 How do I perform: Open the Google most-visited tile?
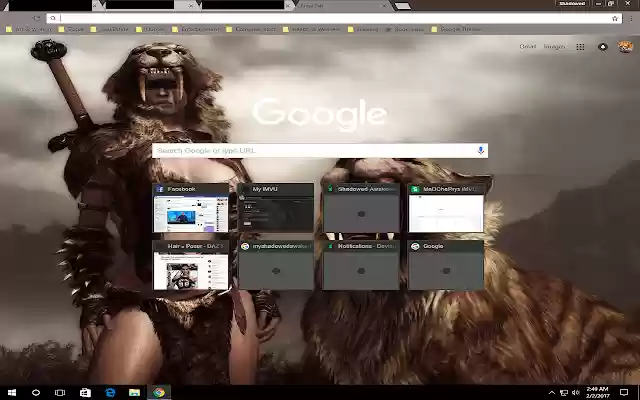tap(446, 265)
